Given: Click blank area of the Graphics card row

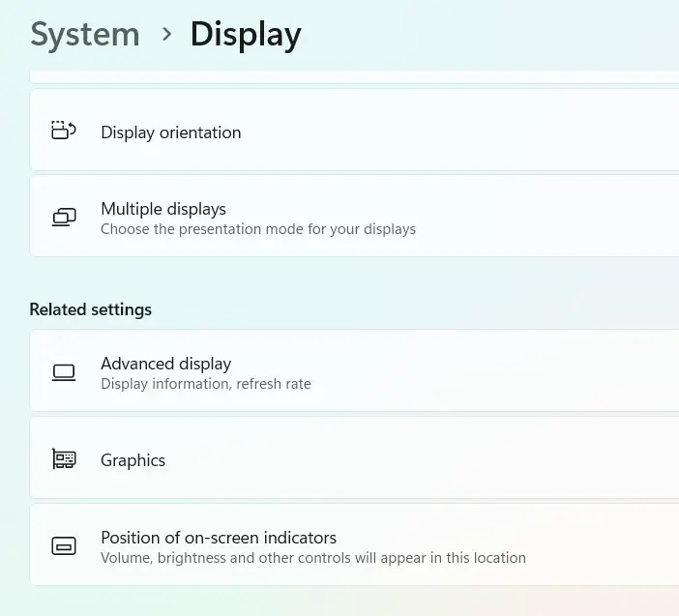Looking at the screenshot, I should coord(435,458).
